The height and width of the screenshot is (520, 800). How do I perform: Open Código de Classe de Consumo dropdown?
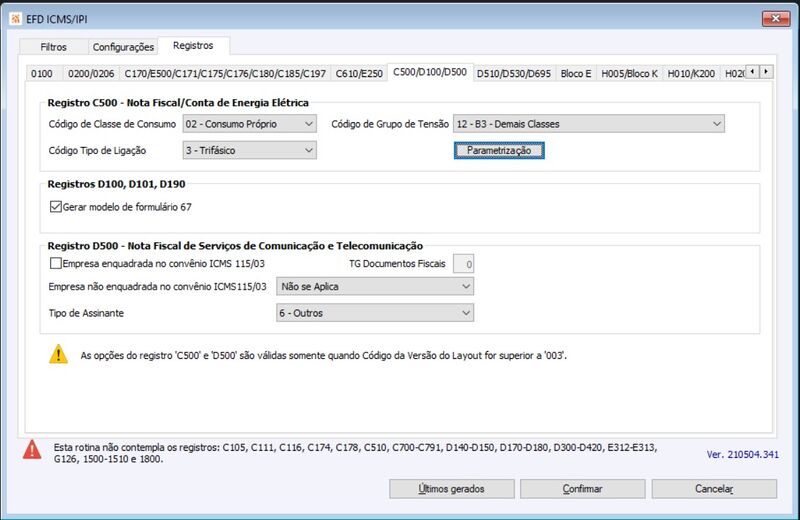[x=249, y=124]
